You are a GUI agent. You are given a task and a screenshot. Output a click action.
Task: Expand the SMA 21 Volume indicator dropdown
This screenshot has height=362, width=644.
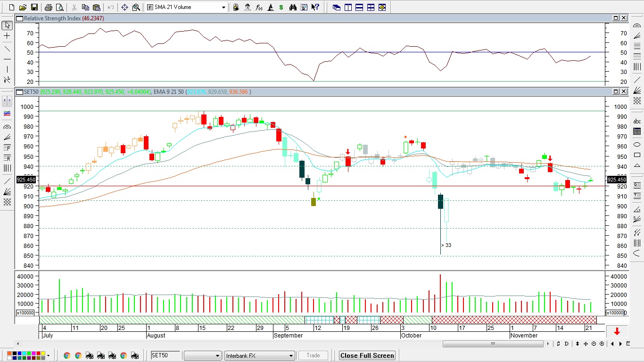(223, 7)
